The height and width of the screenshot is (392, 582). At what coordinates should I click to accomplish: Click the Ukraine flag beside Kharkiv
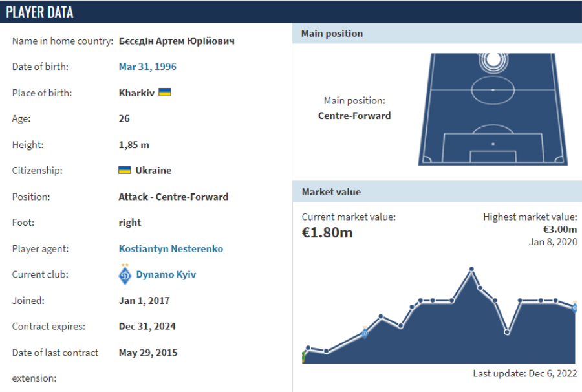(165, 93)
